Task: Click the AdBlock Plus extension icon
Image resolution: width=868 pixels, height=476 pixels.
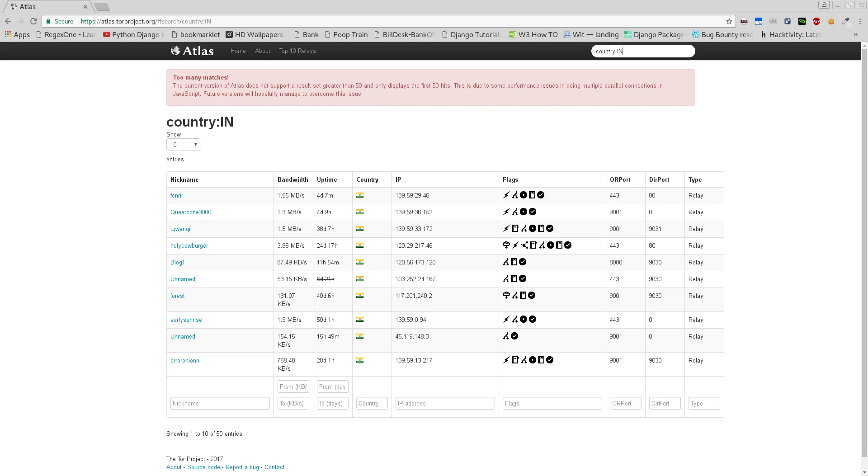Action: pyautogui.click(x=816, y=21)
